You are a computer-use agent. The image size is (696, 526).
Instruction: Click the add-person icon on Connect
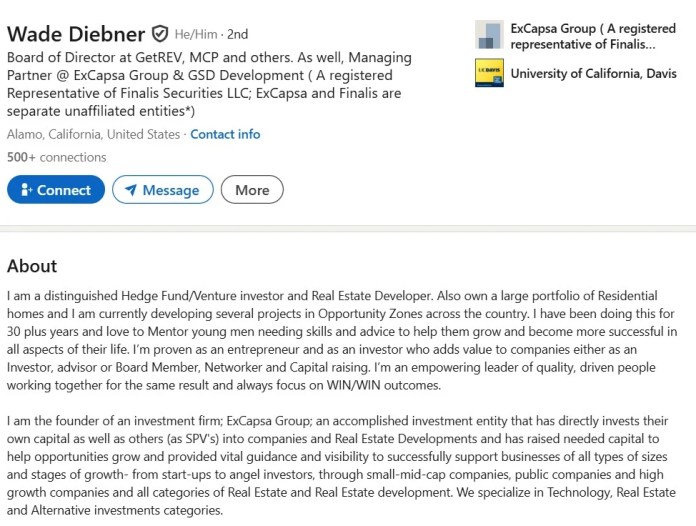(x=26, y=190)
